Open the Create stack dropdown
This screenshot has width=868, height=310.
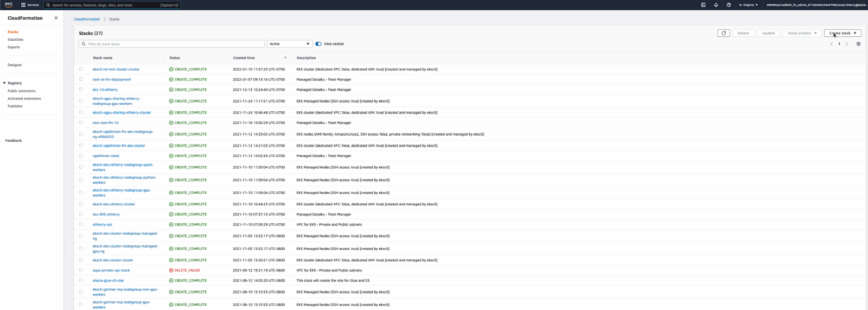tap(843, 33)
